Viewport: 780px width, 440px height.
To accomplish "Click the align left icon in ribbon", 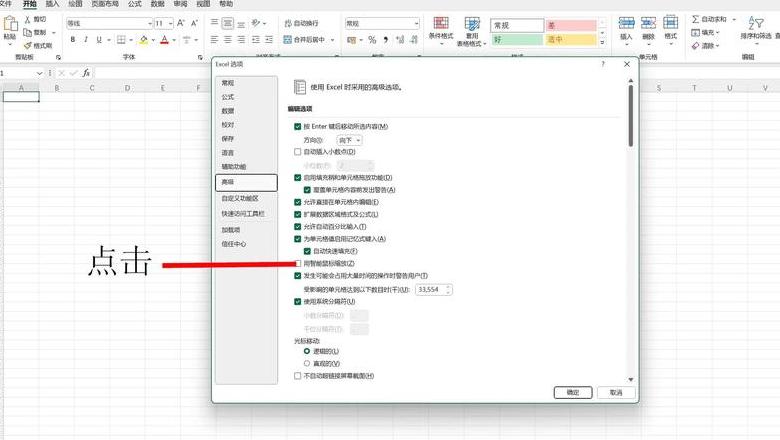I will 214,39.
